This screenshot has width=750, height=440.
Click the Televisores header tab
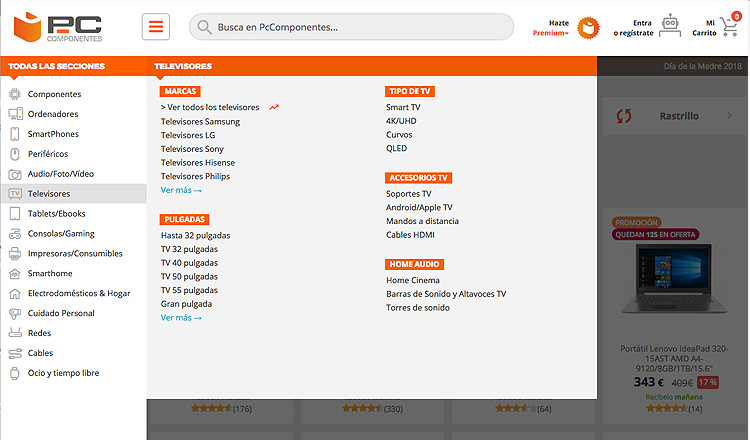click(x=183, y=66)
